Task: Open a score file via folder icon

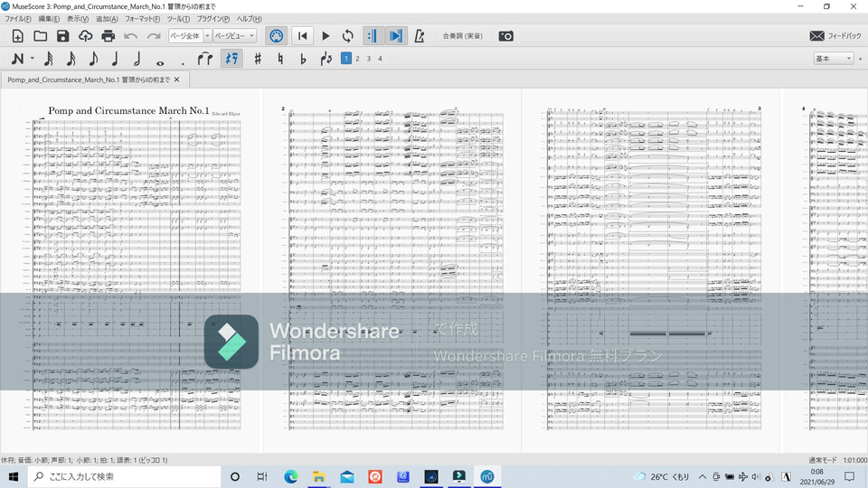Action: (40, 36)
